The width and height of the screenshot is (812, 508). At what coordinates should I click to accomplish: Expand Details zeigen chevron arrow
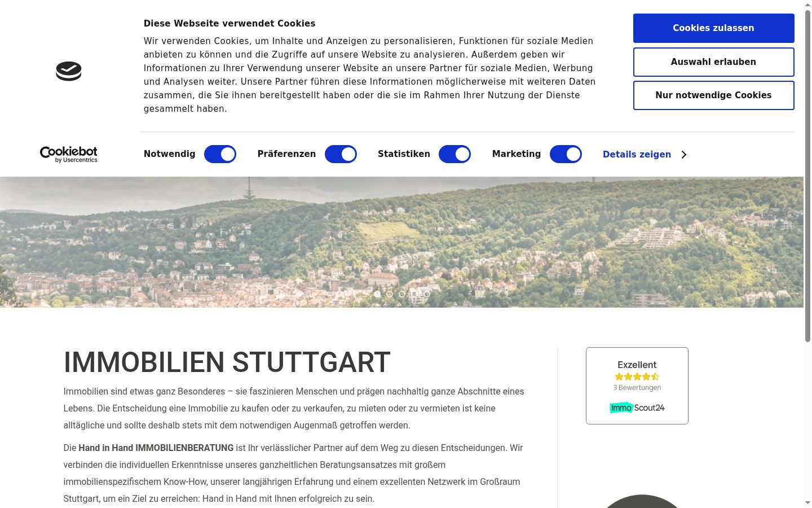point(684,155)
